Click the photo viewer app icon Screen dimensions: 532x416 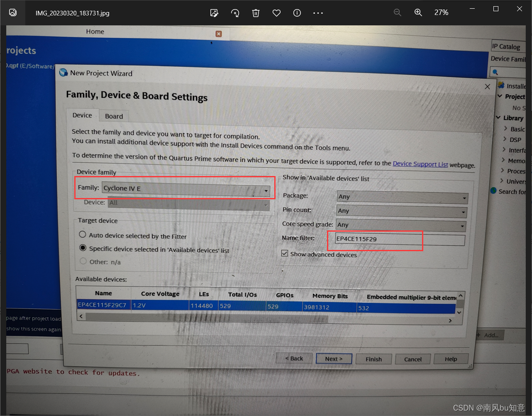pyautogui.click(x=13, y=12)
